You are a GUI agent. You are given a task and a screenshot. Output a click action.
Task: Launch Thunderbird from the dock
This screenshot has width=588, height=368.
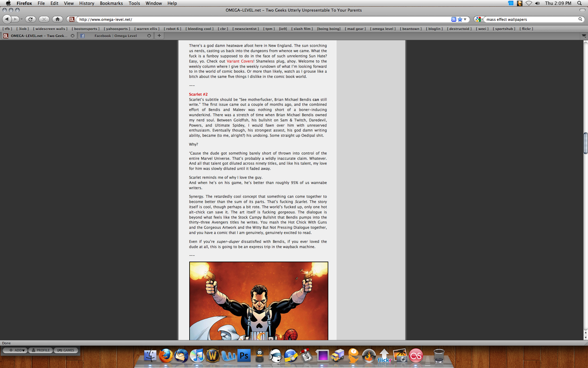coord(181,356)
